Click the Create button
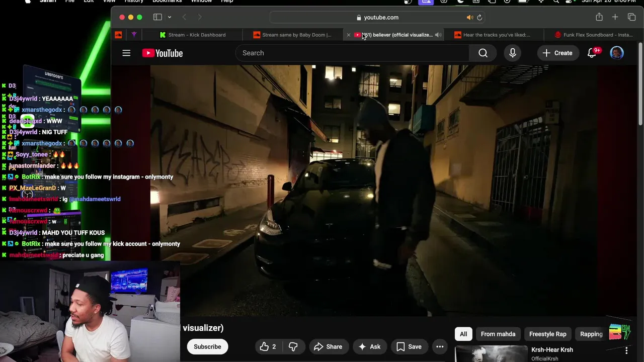 tap(557, 53)
